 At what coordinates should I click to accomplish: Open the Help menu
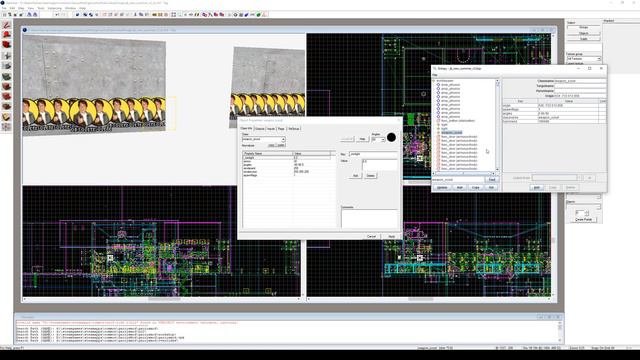[x=82, y=8]
